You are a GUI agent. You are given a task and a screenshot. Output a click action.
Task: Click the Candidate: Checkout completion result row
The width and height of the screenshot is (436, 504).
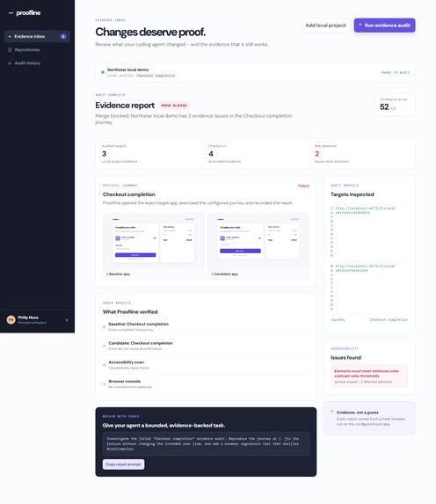(206, 346)
